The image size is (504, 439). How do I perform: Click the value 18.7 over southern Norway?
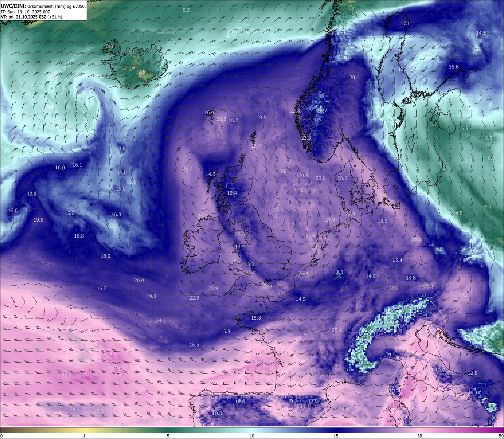322,111
